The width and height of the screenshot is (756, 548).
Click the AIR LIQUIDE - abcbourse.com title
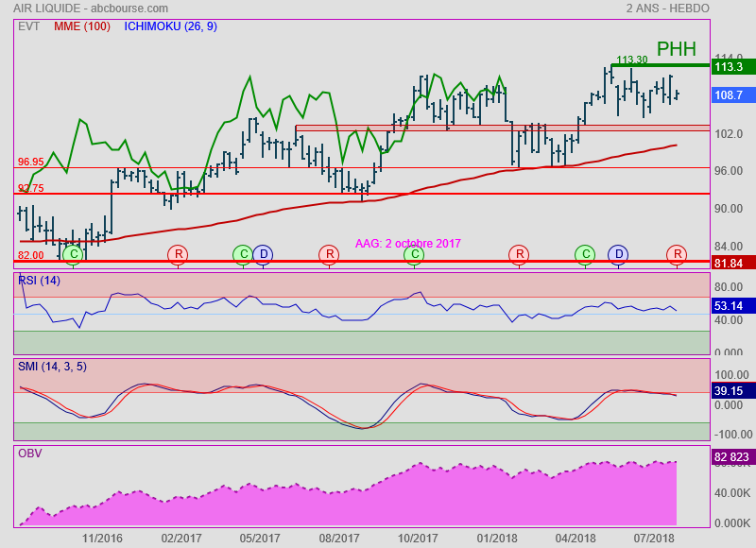pyautogui.click(x=91, y=9)
